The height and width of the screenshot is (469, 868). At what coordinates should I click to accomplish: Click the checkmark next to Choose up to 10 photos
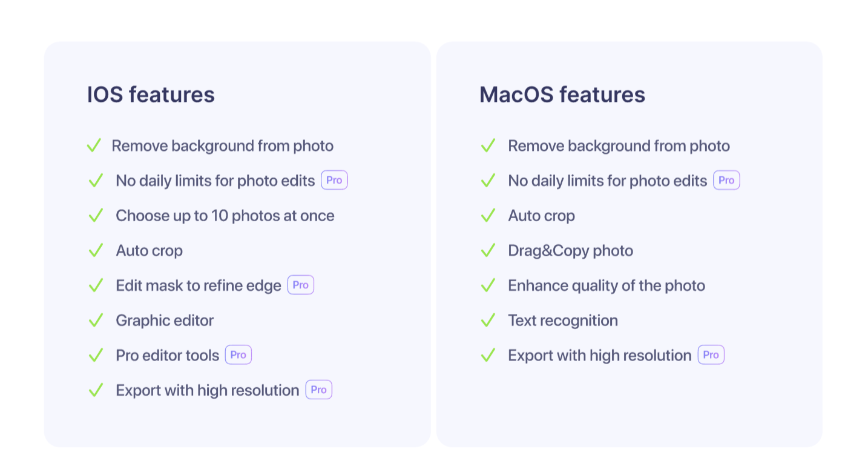96,216
